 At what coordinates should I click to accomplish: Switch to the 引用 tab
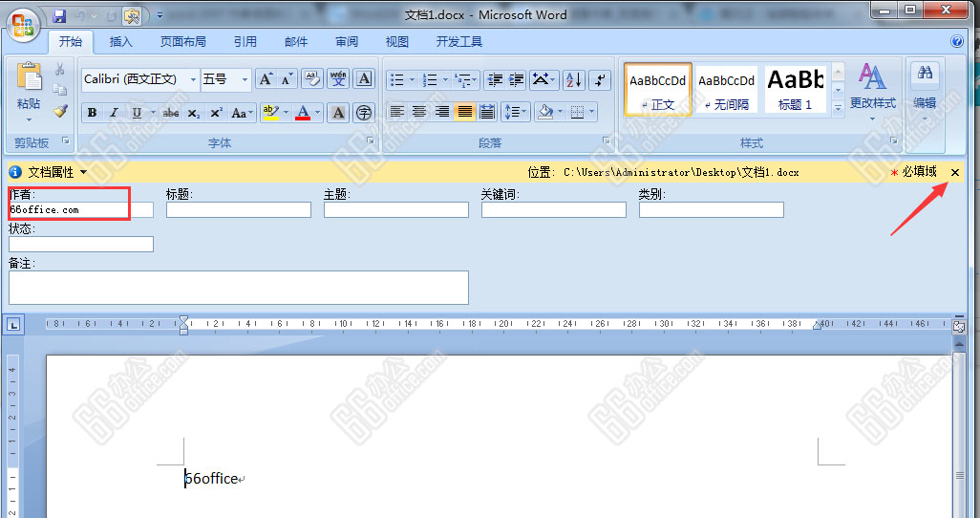pos(245,42)
